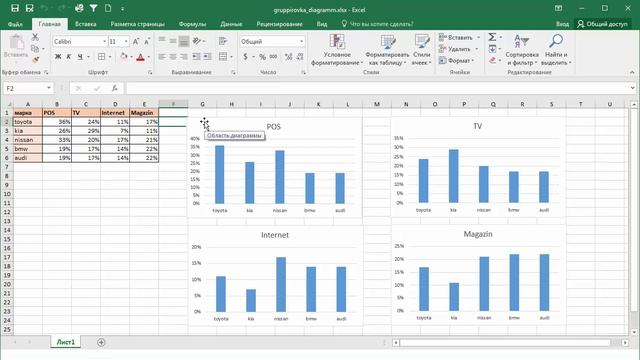Click the text orientation icon
The width and height of the screenshot is (640, 360).
[x=197, y=41]
